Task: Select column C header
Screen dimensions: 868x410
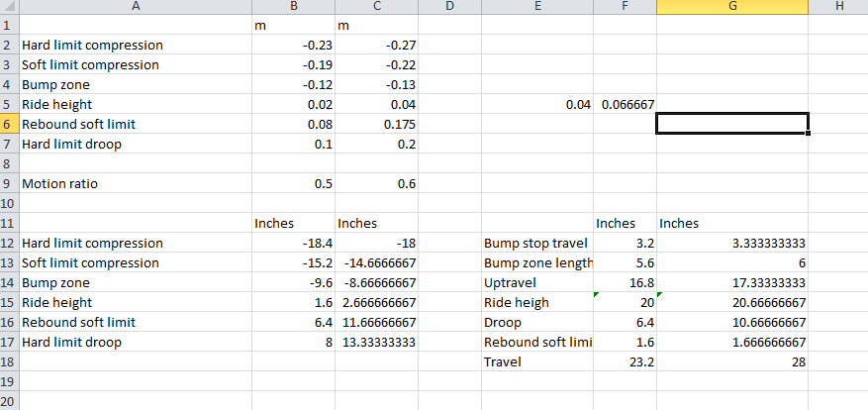Action: tap(376, 7)
